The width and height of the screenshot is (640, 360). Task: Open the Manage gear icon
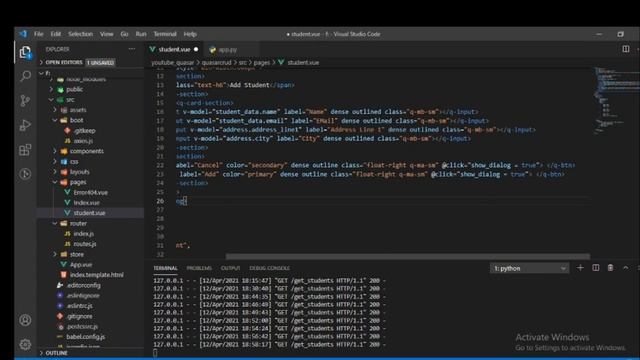25,344
